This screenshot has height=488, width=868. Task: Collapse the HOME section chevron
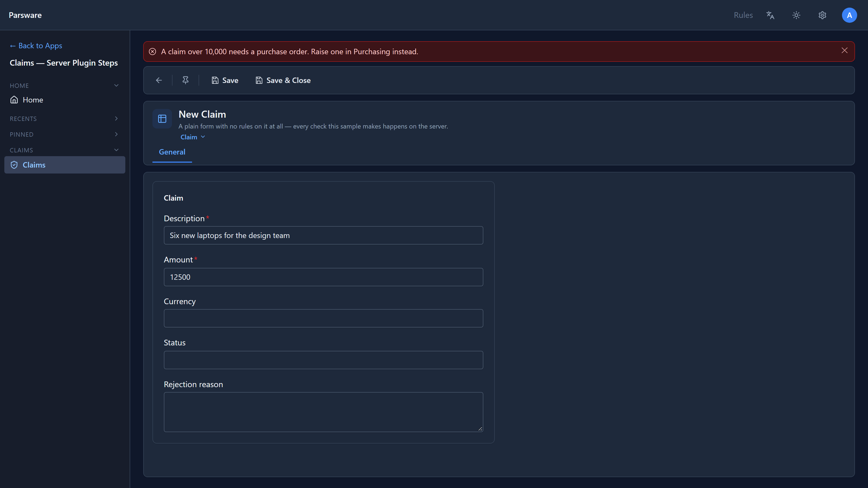click(x=116, y=86)
